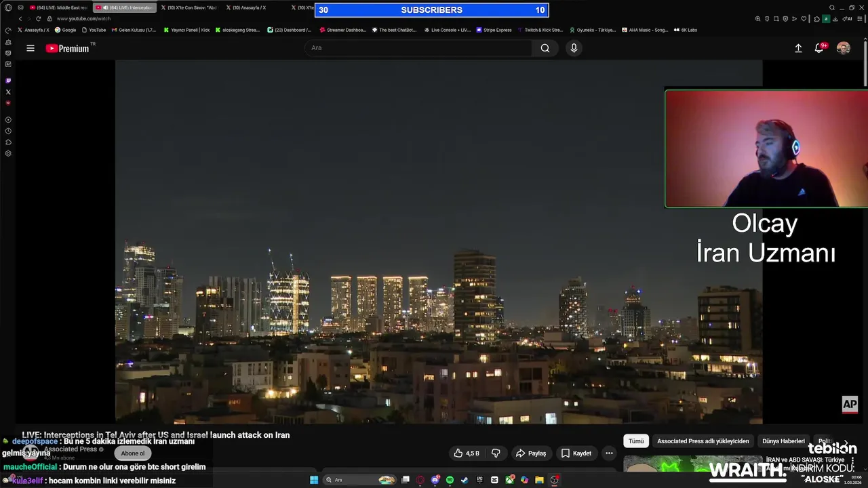The width and height of the screenshot is (868, 488).
Task: Open the Oyuneks - Türkiye bookmark
Action: 592,30
